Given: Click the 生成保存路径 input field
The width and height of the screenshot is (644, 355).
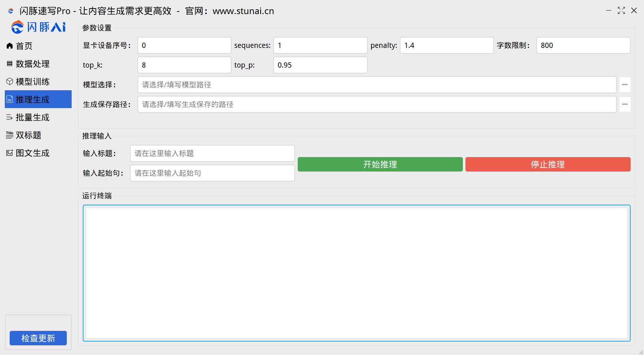Looking at the screenshot, I should point(377,104).
